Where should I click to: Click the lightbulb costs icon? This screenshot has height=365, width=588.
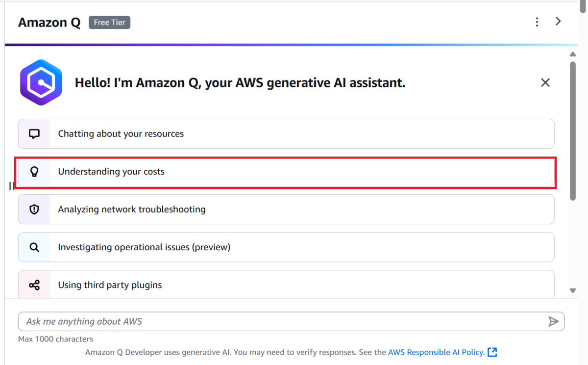[34, 172]
